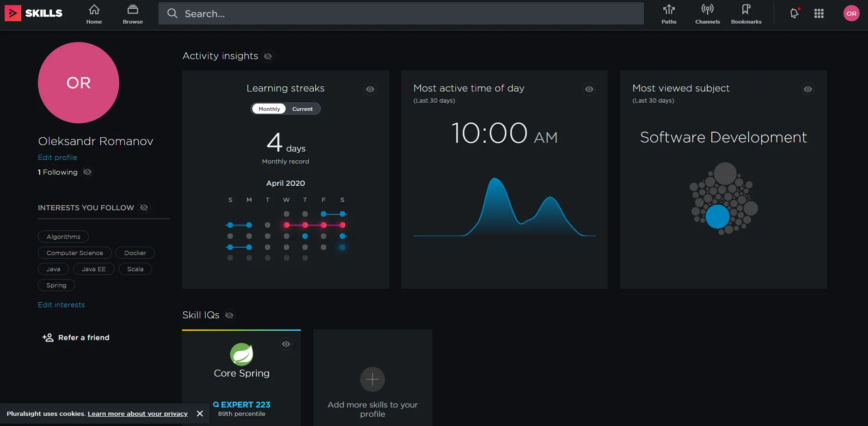The image size is (868, 426).
Task: Select the Algorithms interest tag
Action: click(63, 237)
